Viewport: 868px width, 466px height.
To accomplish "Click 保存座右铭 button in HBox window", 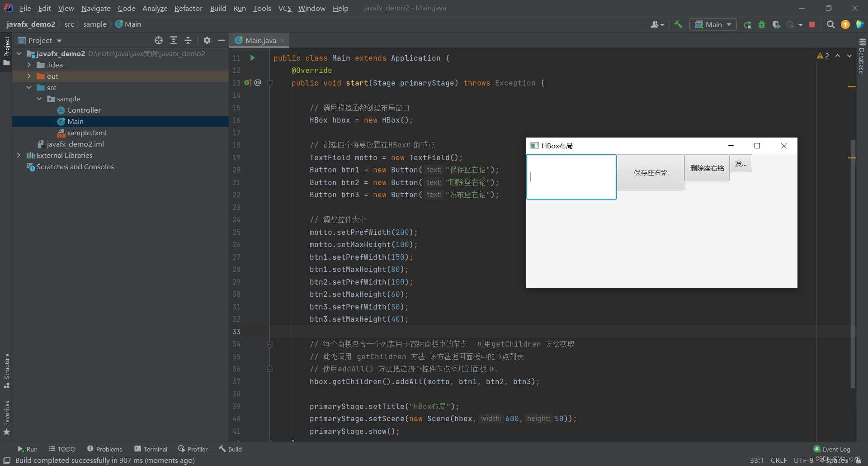I will coord(651,172).
